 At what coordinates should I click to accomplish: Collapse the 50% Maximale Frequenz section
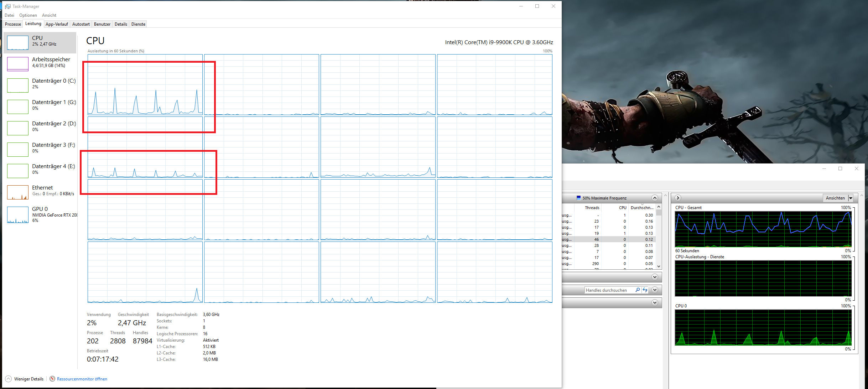pyautogui.click(x=655, y=198)
